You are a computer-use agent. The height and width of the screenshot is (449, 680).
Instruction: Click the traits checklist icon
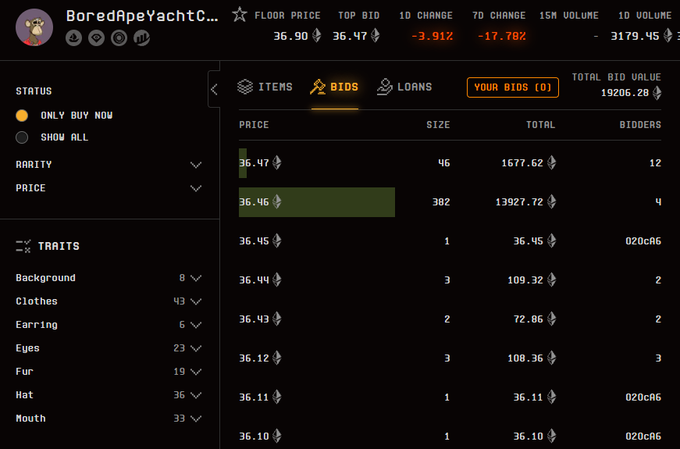pos(23,246)
